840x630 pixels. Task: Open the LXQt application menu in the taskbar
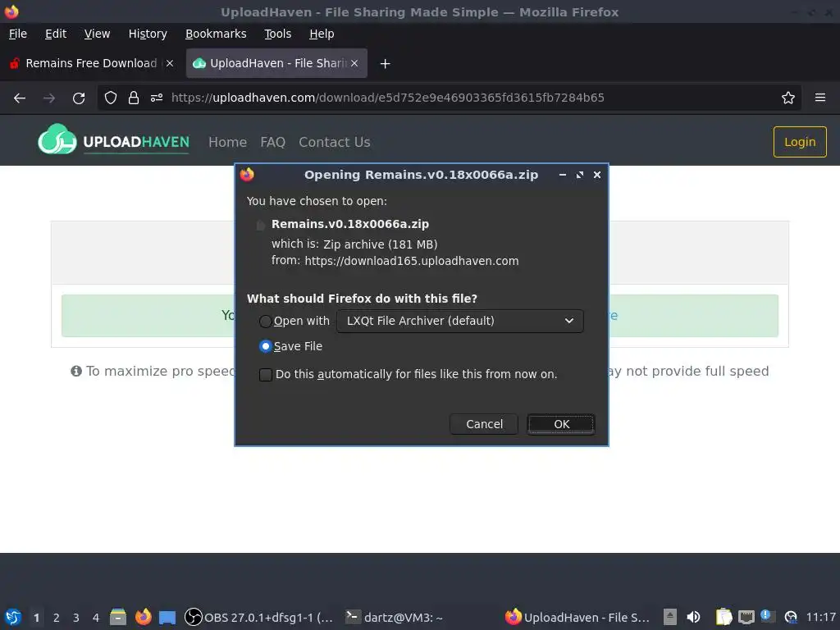(13, 617)
